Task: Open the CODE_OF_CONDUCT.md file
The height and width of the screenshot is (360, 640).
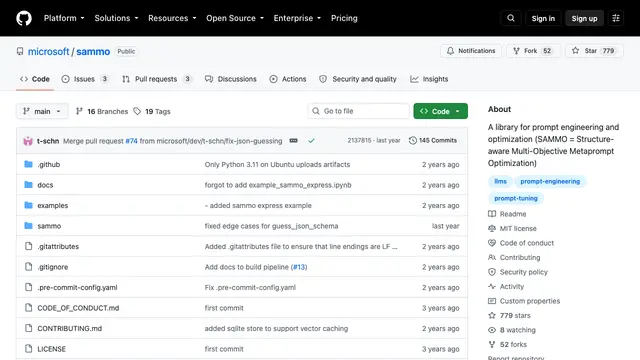Action: click(78, 308)
